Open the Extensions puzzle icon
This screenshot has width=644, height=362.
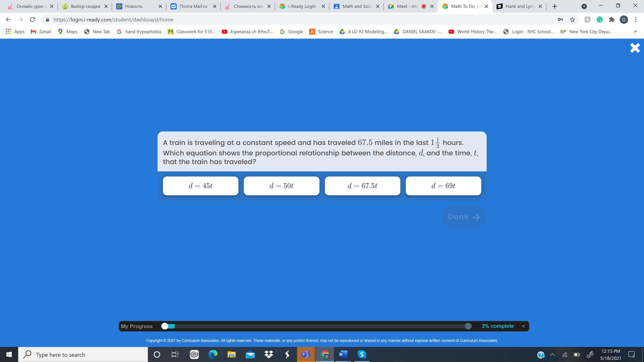click(x=611, y=19)
